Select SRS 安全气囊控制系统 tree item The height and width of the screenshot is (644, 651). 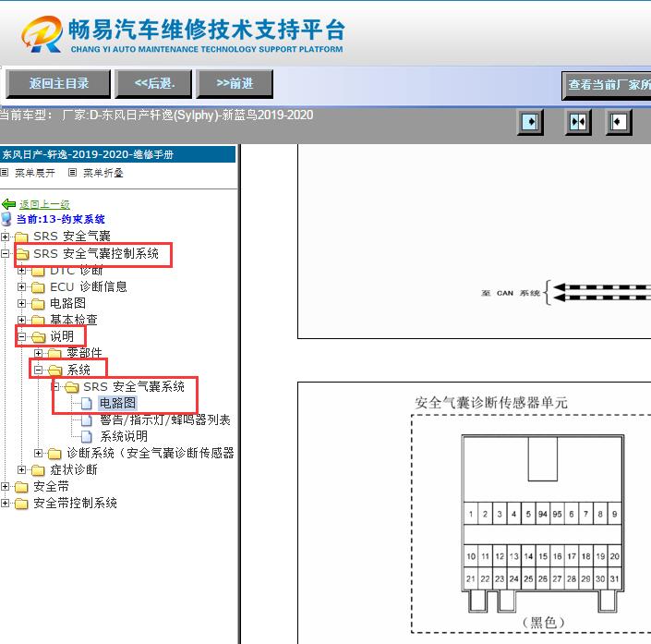tap(96, 253)
